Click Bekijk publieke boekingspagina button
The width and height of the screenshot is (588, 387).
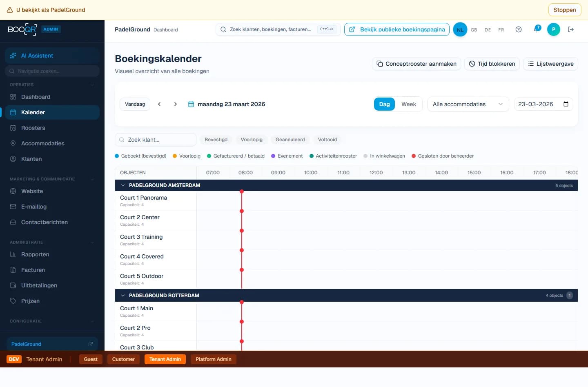(x=396, y=29)
